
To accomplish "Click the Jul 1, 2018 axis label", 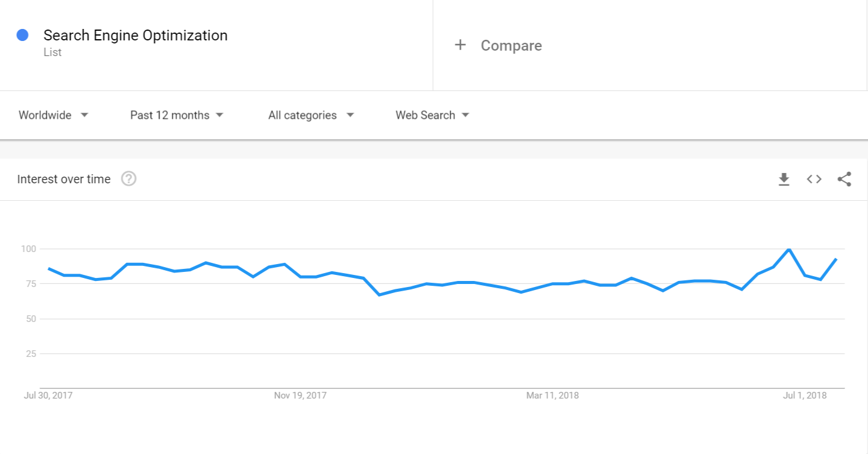I will click(x=805, y=396).
